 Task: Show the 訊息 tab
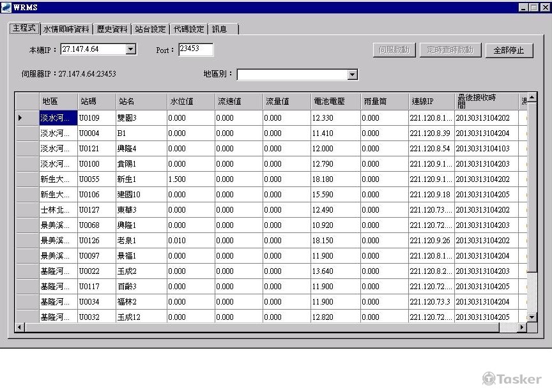[220, 29]
